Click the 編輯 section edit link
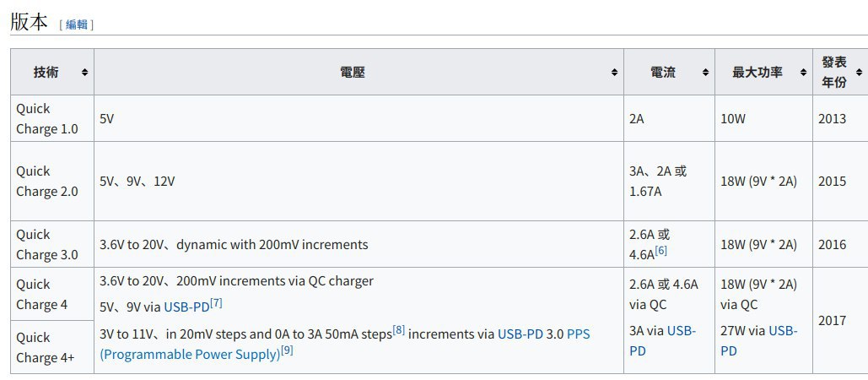Viewport: 868px width, 380px height. [x=77, y=24]
